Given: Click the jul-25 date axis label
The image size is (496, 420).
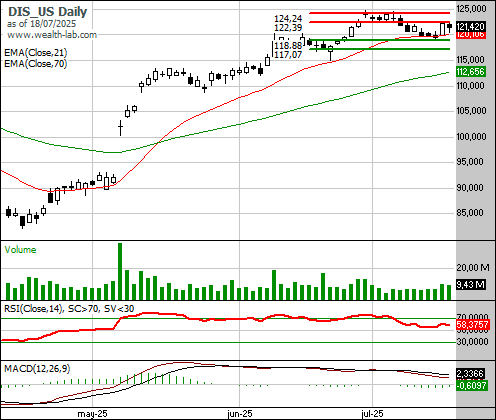Looking at the screenshot, I should pos(372,414).
